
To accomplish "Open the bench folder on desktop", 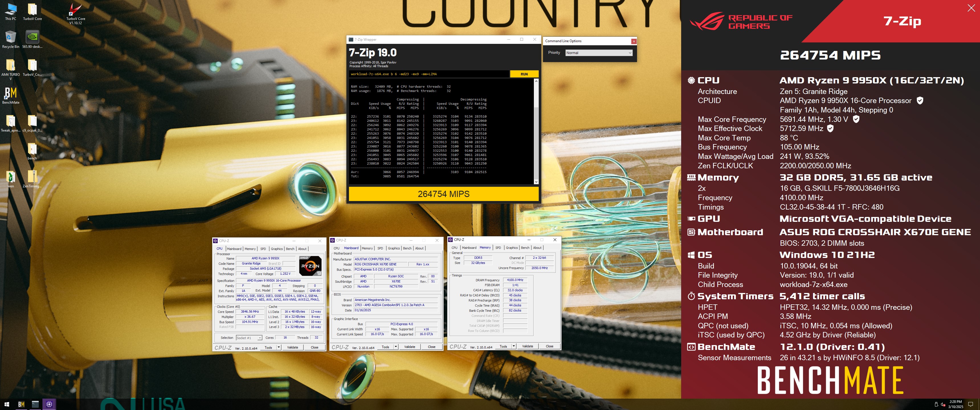I will click(32, 151).
